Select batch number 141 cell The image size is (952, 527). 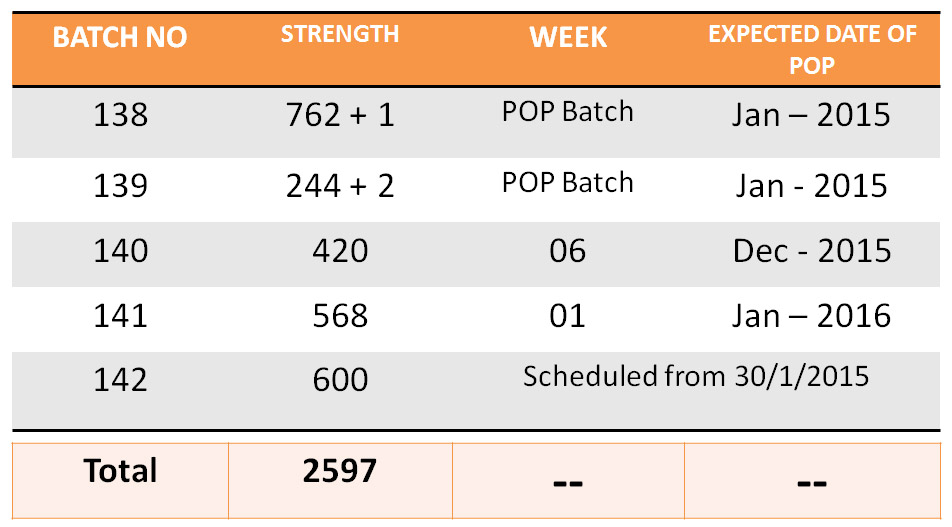tap(120, 316)
